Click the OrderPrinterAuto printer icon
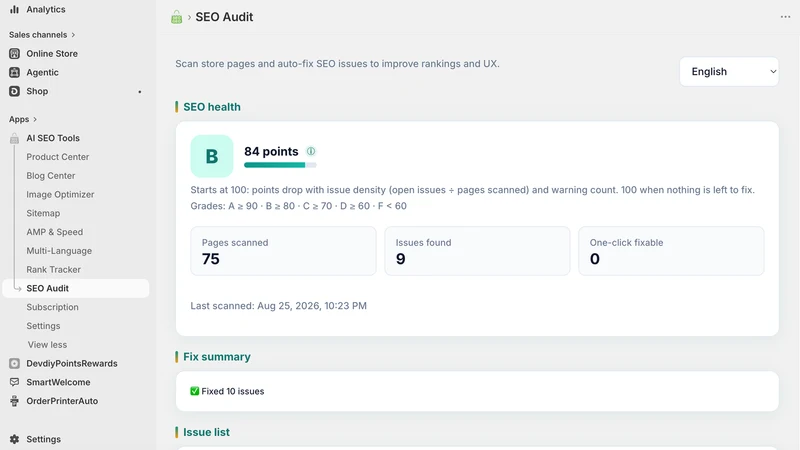800x450 pixels. click(x=14, y=401)
